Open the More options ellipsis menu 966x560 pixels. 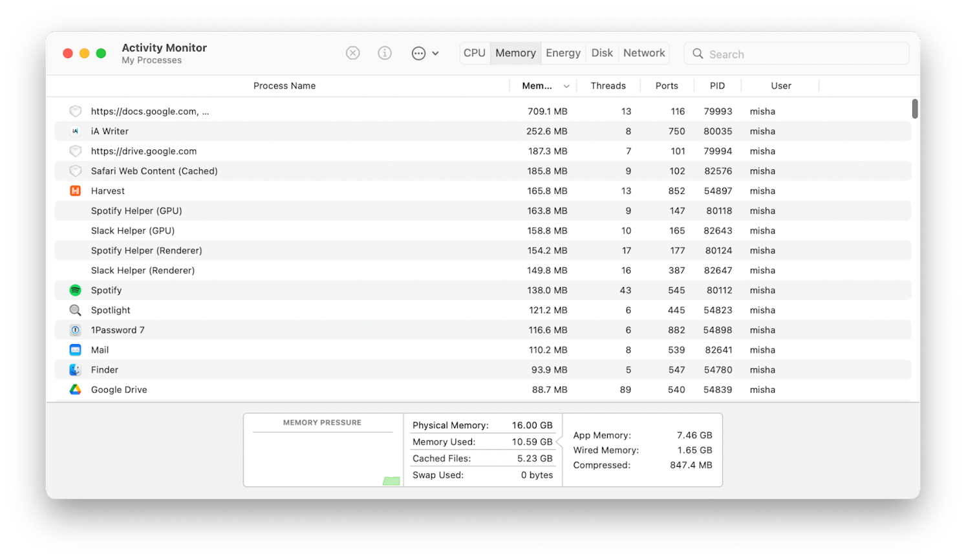(x=418, y=53)
